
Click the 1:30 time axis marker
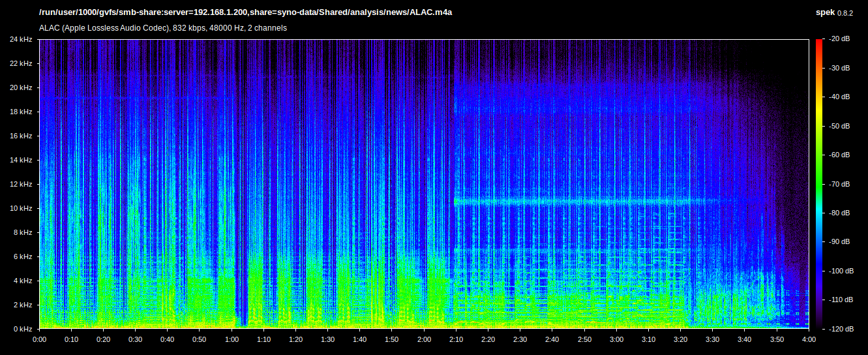(x=327, y=339)
